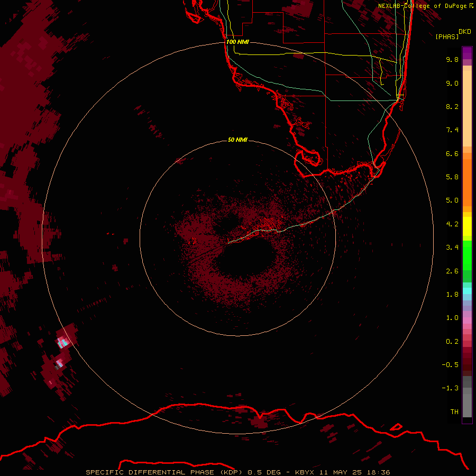Image resolution: width=476 pixels, height=476 pixels.
Task: Click the [PHAS] legend header
Action: point(447,36)
